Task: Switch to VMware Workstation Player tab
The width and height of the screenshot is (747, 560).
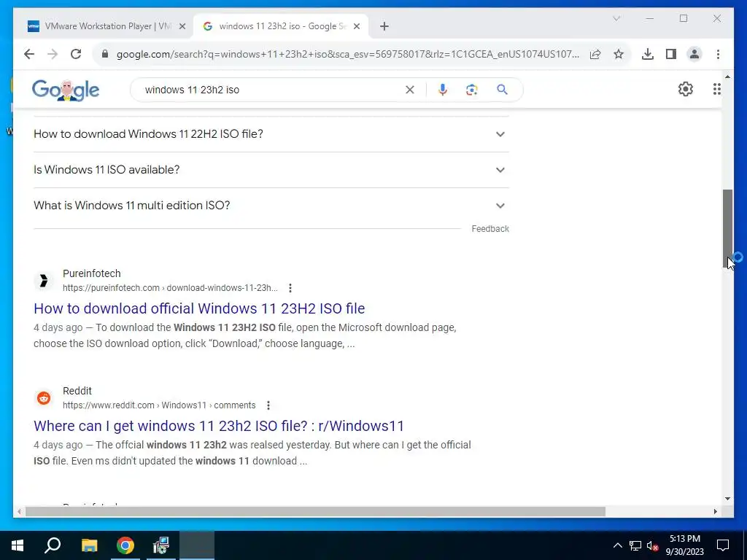Action: 107,26
